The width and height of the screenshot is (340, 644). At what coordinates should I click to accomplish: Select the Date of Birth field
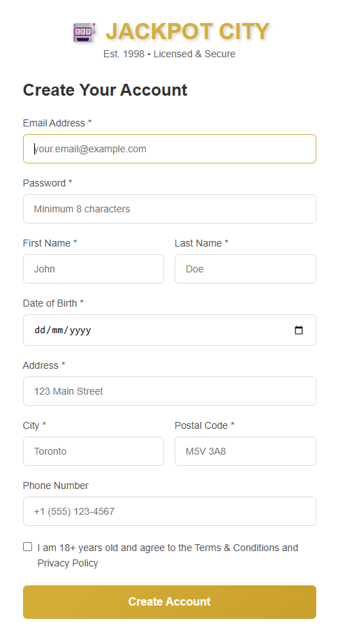170,330
